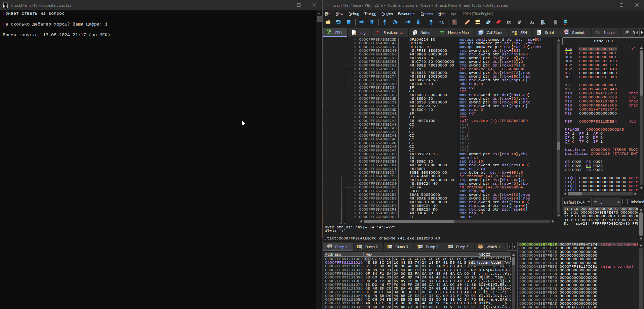Open the Functions fx icon

(x=509, y=22)
